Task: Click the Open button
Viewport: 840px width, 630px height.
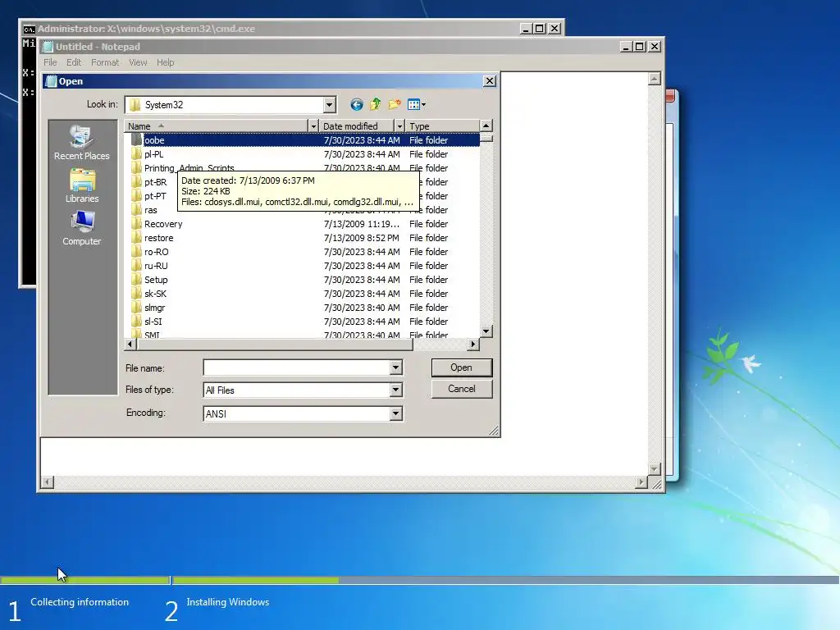Action: (461, 367)
